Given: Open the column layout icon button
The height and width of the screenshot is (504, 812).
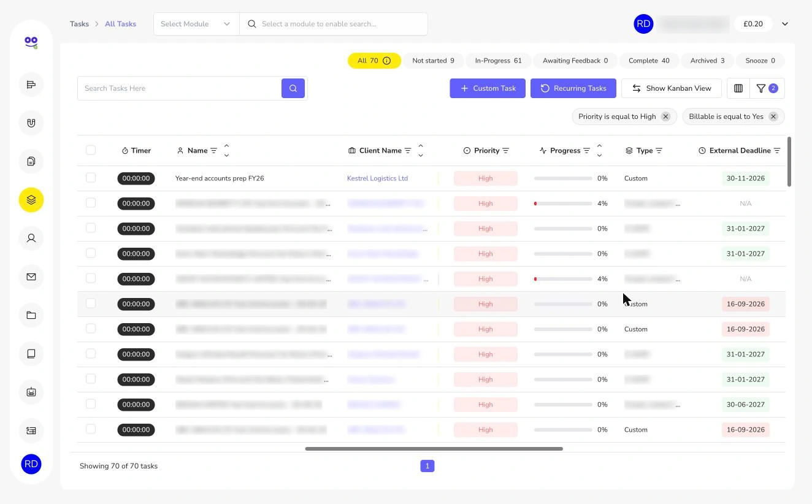Looking at the screenshot, I should coord(738,88).
